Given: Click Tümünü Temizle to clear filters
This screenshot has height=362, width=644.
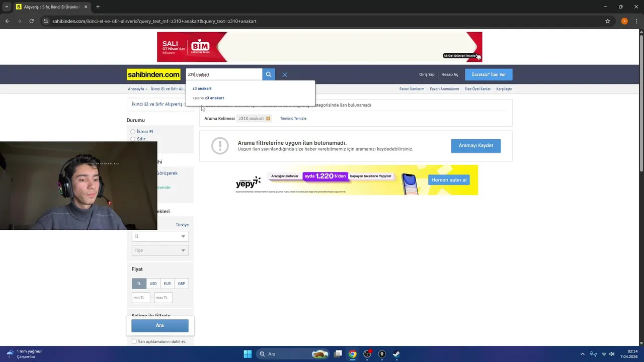Looking at the screenshot, I should (x=293, y=119).
